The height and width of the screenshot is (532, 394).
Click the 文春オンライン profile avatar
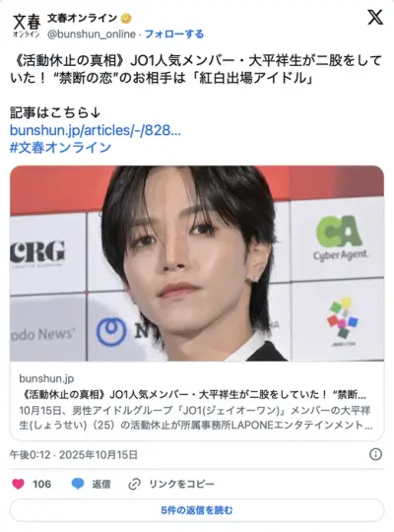[x=27, y=26]
